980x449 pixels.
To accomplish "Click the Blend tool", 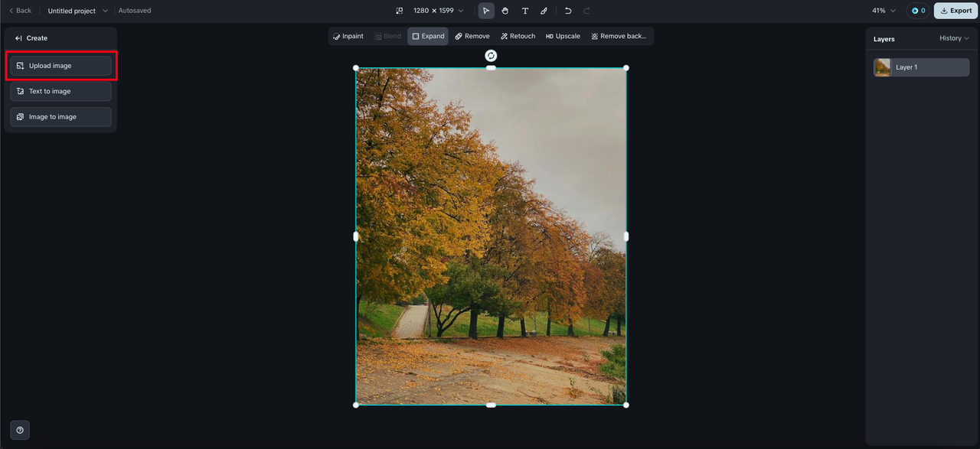I will 388,36.
